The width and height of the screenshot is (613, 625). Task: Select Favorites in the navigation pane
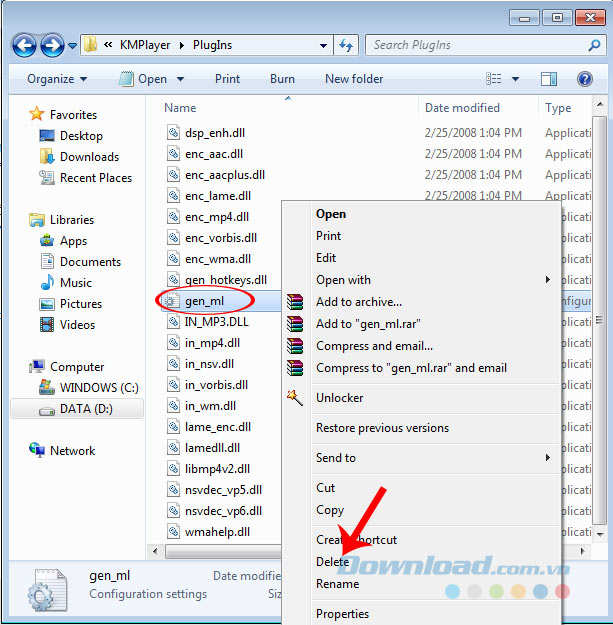[x=64, y=114]
